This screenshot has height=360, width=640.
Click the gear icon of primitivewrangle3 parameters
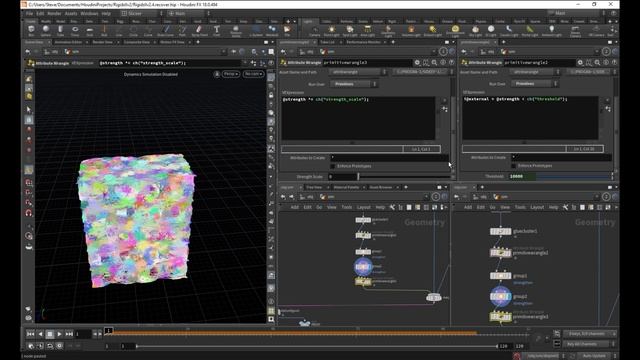click(417, 62)
